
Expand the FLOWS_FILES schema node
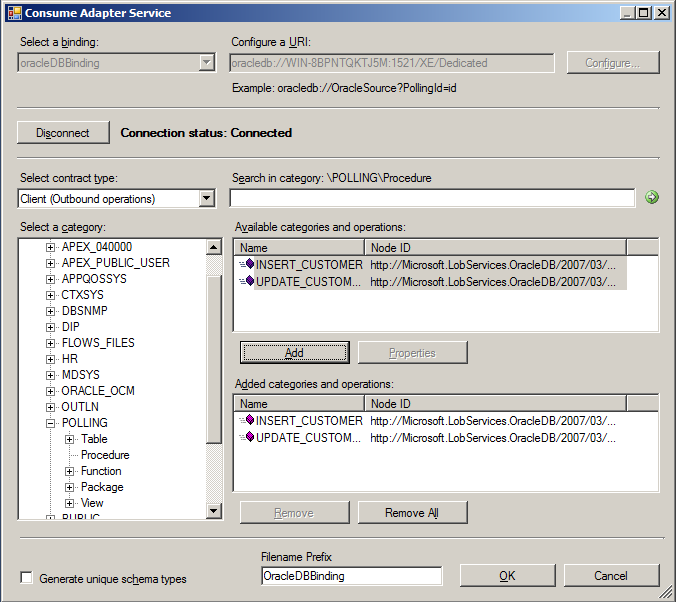50,343
